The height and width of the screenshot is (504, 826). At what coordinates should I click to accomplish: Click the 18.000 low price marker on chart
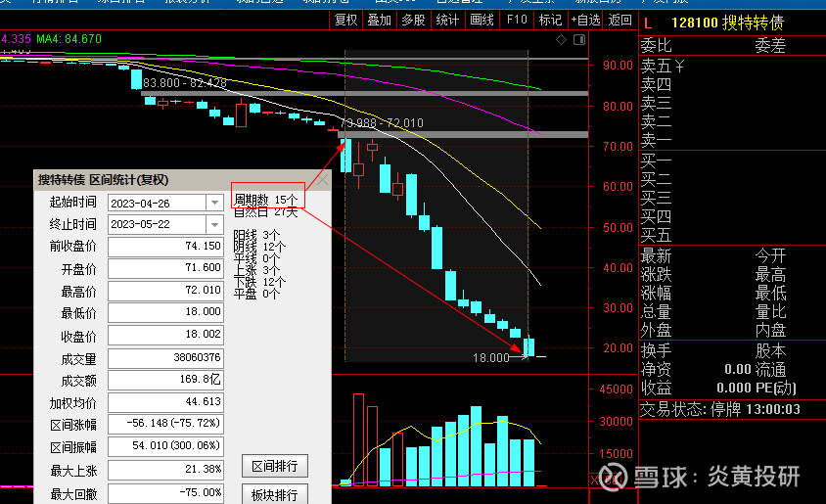tap(491, 358)
